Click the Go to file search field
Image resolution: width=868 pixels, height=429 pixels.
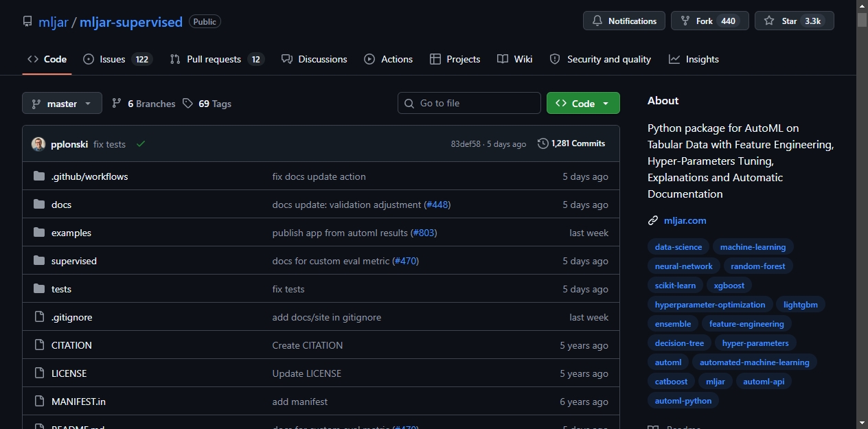[x=469, y=104]
